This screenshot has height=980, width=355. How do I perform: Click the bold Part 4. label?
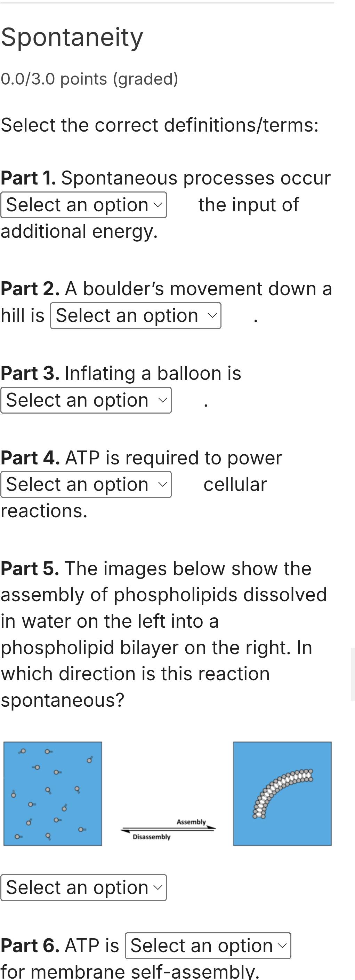point(30,458)
